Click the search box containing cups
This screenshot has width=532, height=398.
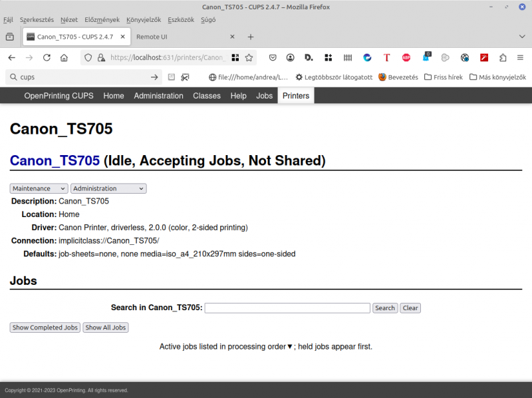84,77
